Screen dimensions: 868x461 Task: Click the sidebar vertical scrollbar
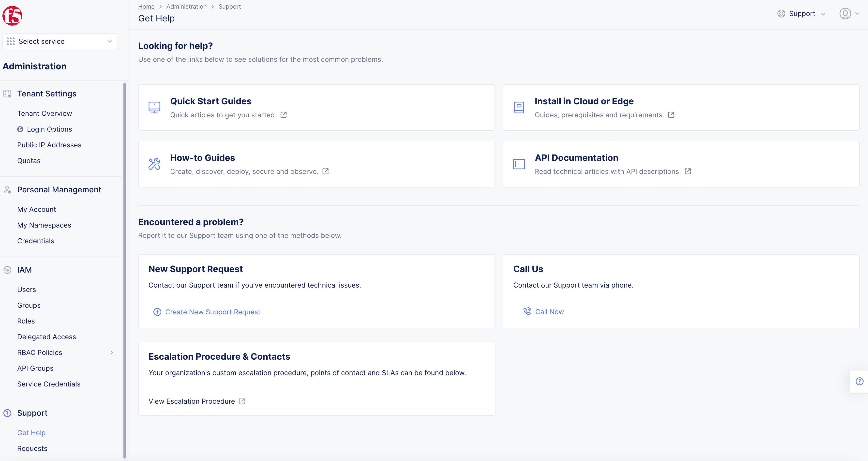pos(124,270)
